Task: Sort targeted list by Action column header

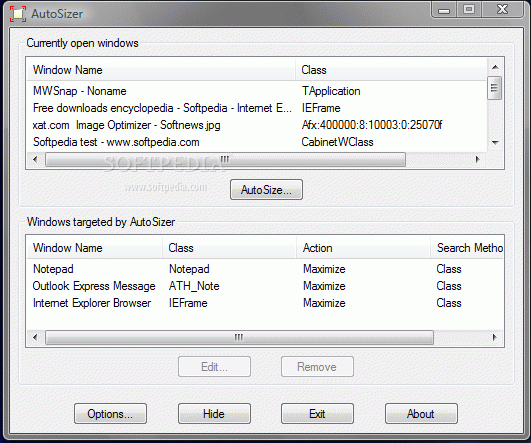Action: [x=363, y=248]
